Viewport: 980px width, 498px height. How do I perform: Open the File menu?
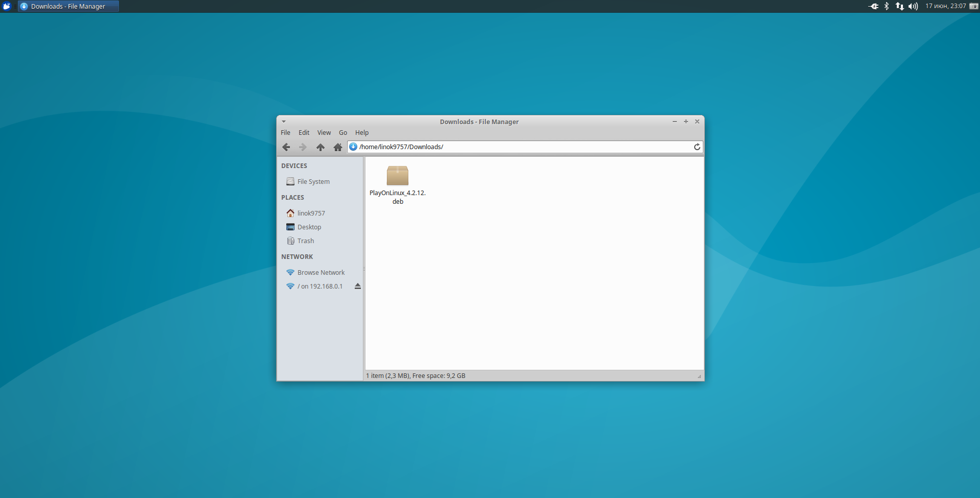pyautogui.click(x=285, y=133)
